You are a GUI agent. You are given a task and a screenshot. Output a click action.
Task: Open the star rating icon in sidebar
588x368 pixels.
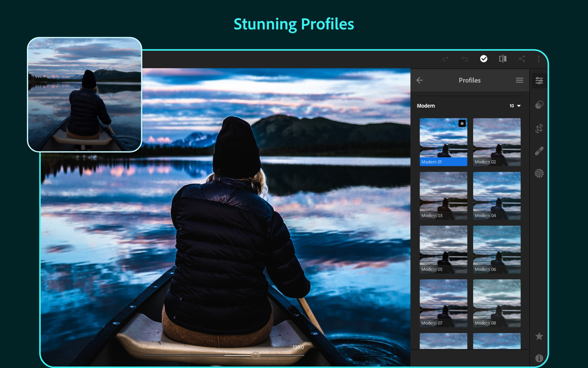point(539,336)
